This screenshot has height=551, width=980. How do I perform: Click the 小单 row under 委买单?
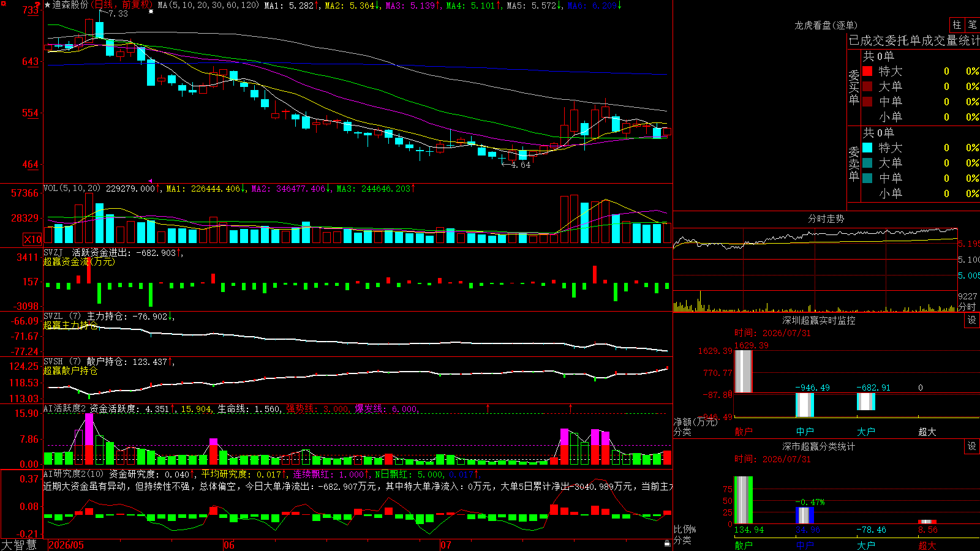(920, 117)
